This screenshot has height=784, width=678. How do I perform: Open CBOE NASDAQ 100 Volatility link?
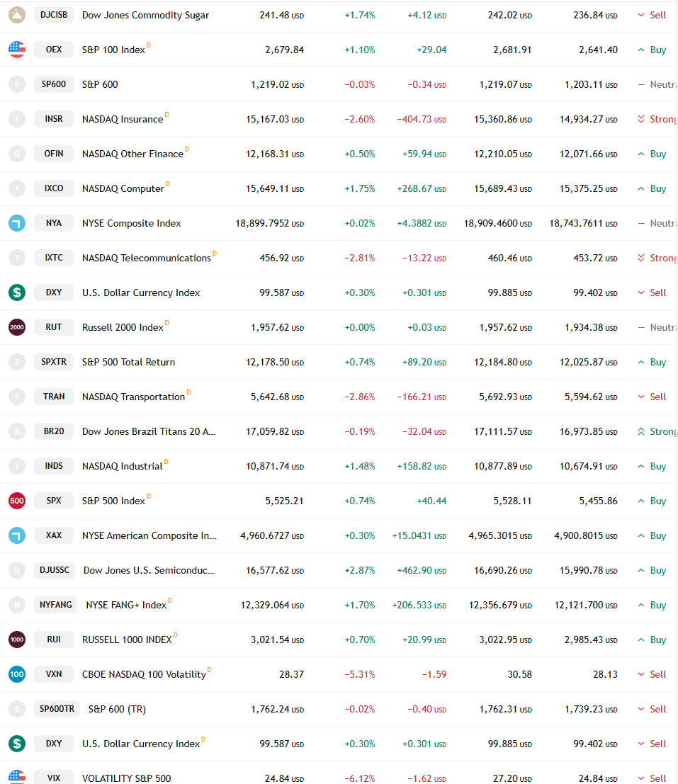144,674
